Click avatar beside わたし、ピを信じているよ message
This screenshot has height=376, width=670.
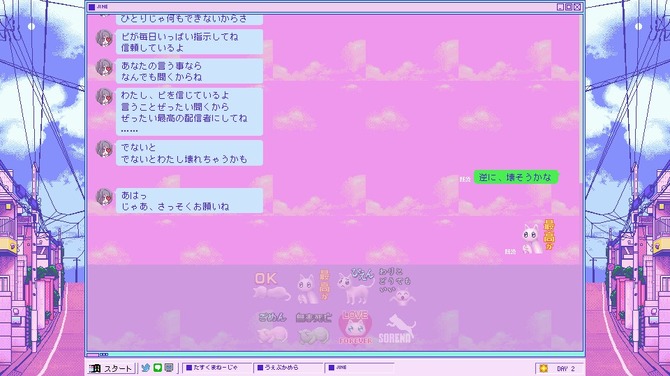104,97
